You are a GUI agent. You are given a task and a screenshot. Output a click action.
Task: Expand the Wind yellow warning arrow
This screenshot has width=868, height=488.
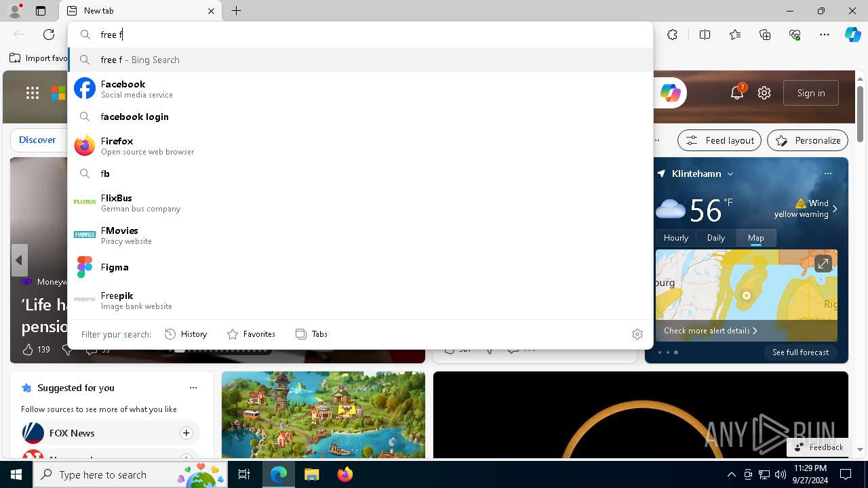835,209
